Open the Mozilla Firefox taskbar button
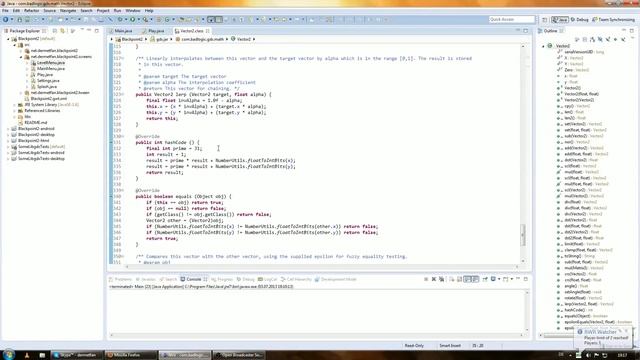Viewport: 640px width, 360px height. point(131,355)
